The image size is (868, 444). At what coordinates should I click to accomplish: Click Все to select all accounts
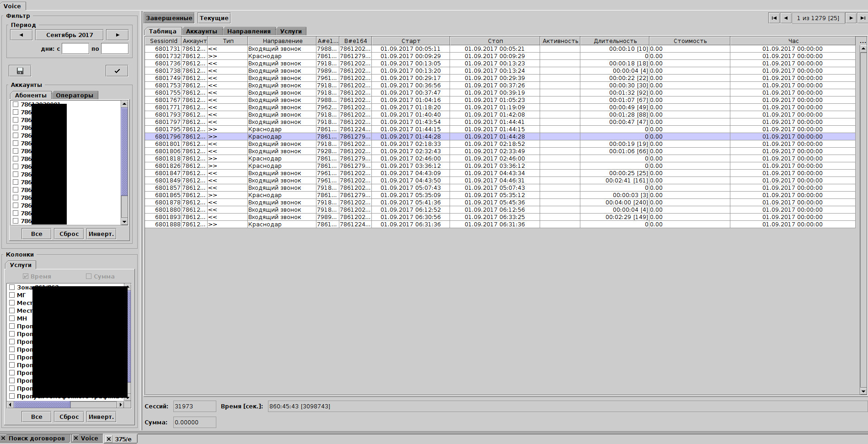pos(36,234)
